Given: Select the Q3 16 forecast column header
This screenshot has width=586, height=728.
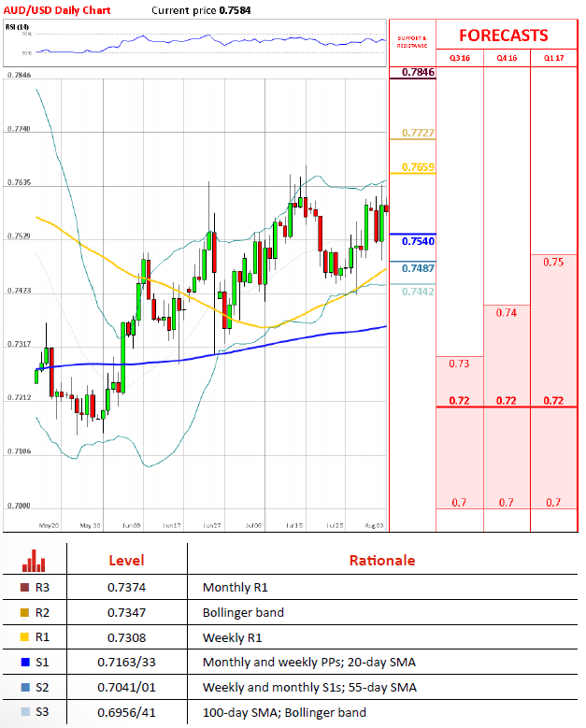Looking at the screenshot, I should [x=460, y=58].
